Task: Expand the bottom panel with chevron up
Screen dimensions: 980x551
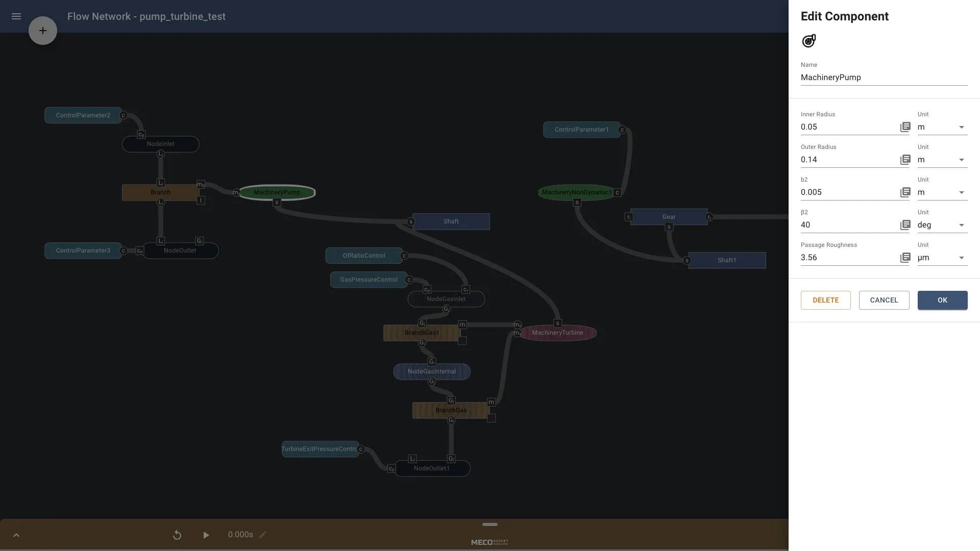Action: [x=16, y=535]
